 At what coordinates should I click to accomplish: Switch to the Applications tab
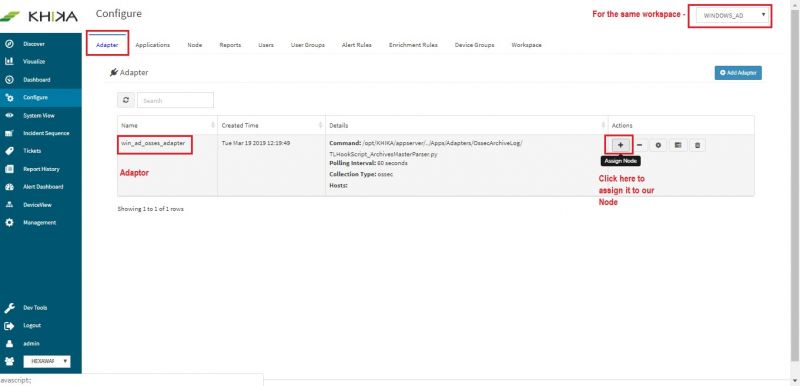[153, 45]
